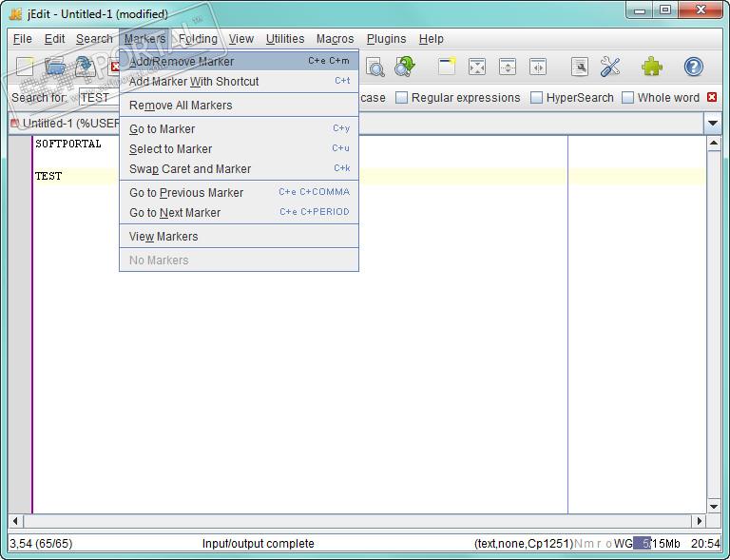Viewport: 730px width, 560px height.
Task: Close the search bar with red X
Action: pyautogui.click(x=712, y=97)
